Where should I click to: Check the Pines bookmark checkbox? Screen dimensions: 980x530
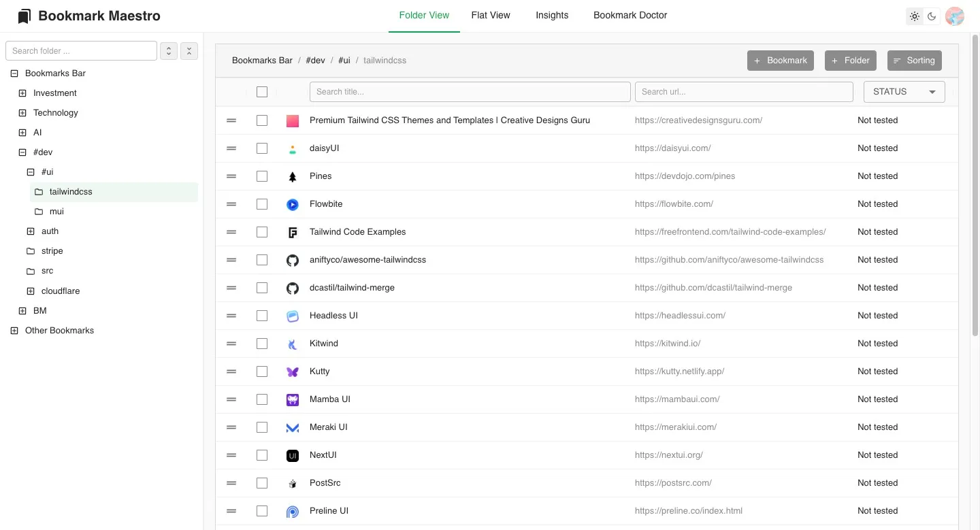tap(262, 176)
